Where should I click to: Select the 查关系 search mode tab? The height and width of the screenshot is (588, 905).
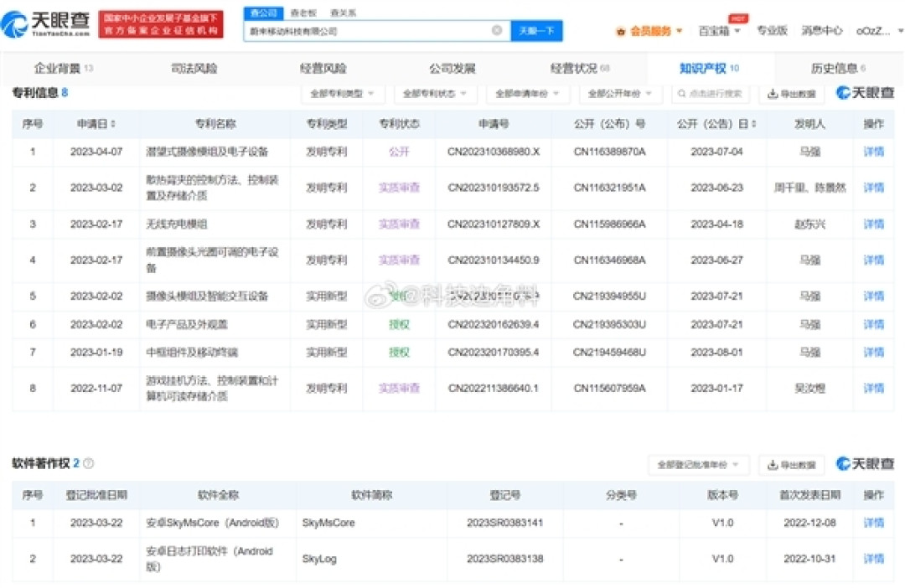[x=343, y=13]
